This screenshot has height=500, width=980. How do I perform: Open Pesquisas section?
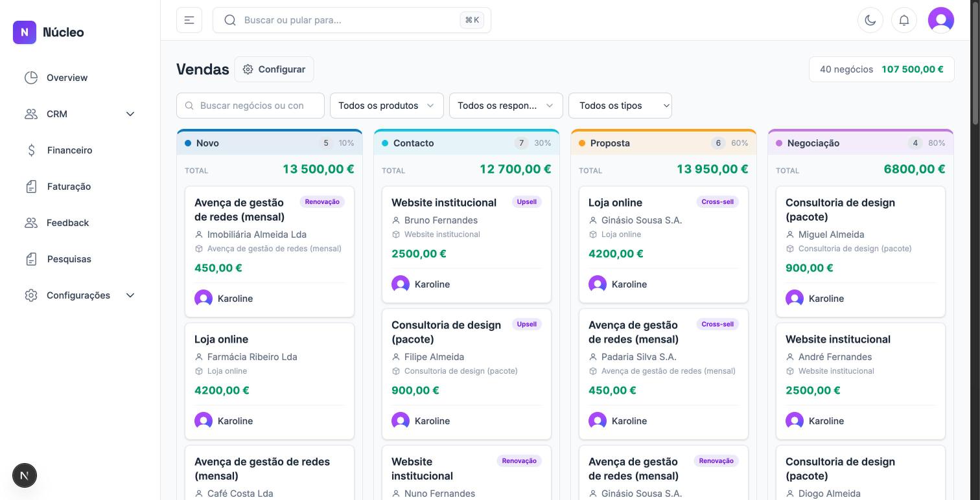80,259
